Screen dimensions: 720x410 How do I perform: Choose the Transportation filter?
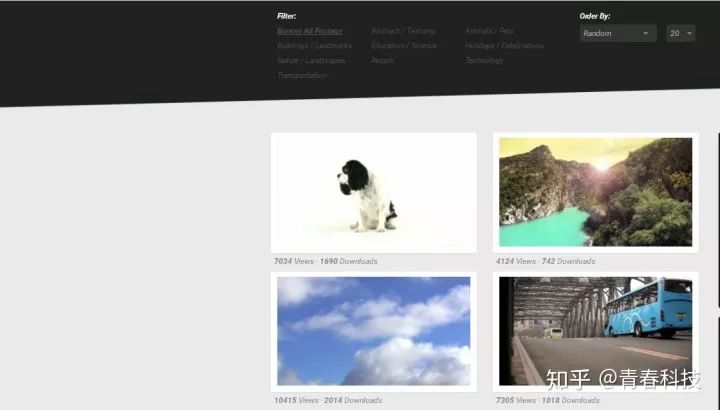(301, 75)
